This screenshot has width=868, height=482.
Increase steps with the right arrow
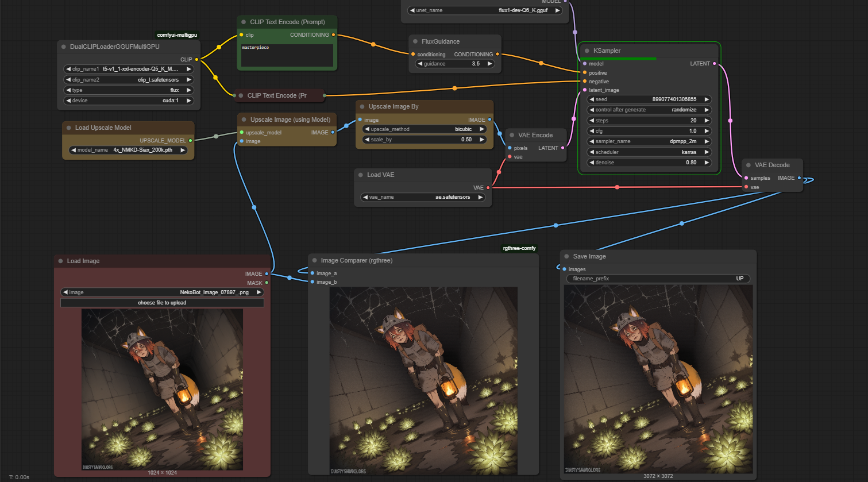(x=707, y=121)
